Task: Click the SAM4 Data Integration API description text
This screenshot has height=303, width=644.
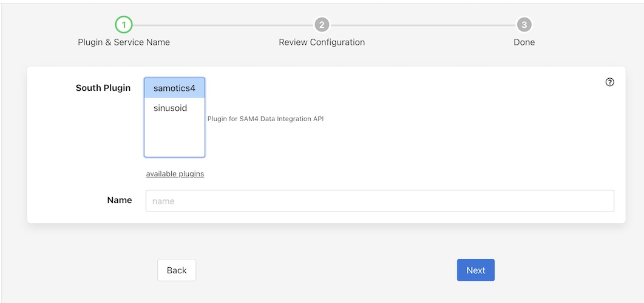Action: pos(265,119)
